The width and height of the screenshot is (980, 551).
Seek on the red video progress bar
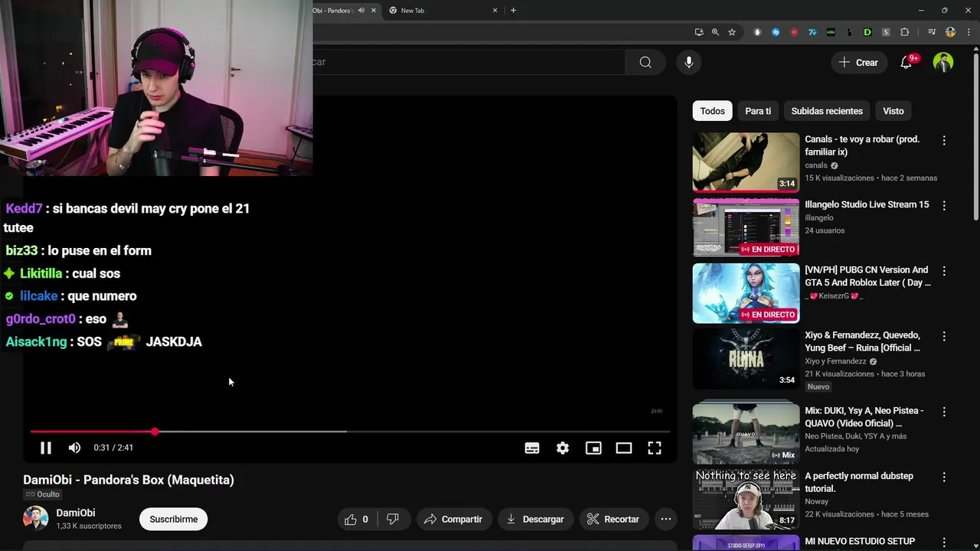pos(350,432)
